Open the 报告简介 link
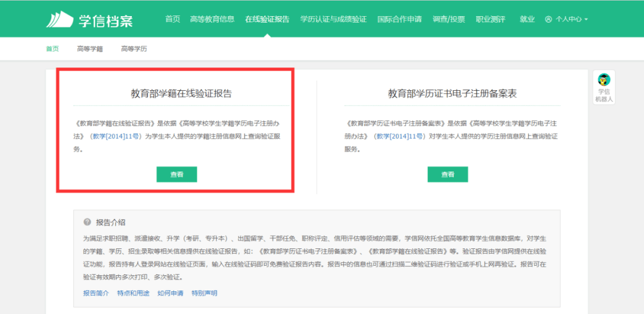This screenshot has height=314, width=644. [x=96, y=293]
